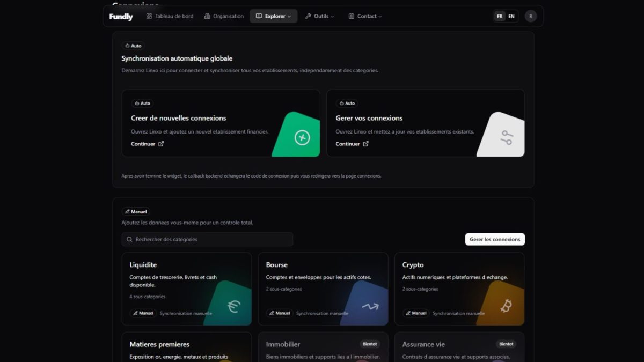Click '2 sous-categories' on Crypto
This screenshot has width=644, height=362.
(420, 289)
